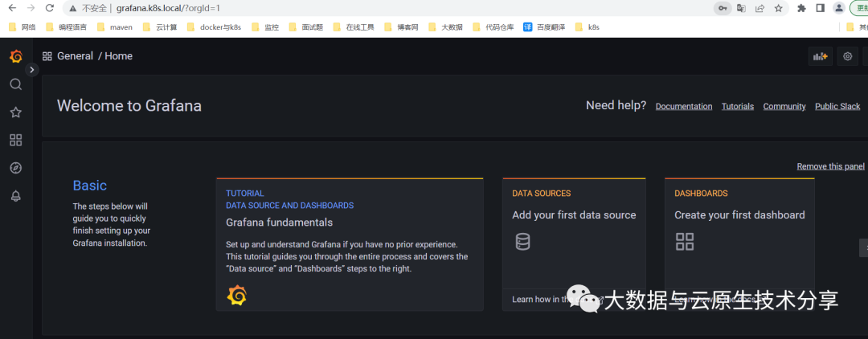Open the Public Slack link
This screenshot has width=868, height=339.
(x=837, y=106)
